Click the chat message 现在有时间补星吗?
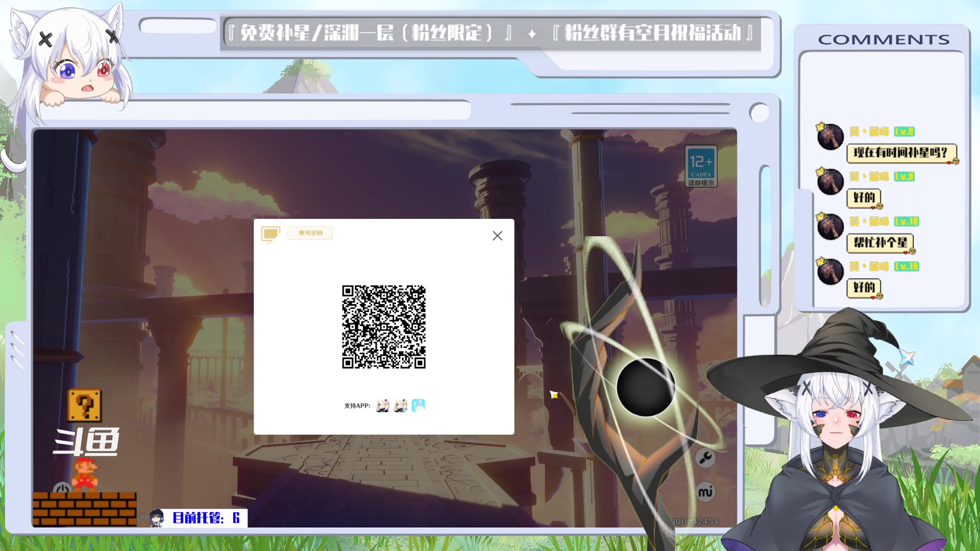980x551 pixels. [901, 153]
